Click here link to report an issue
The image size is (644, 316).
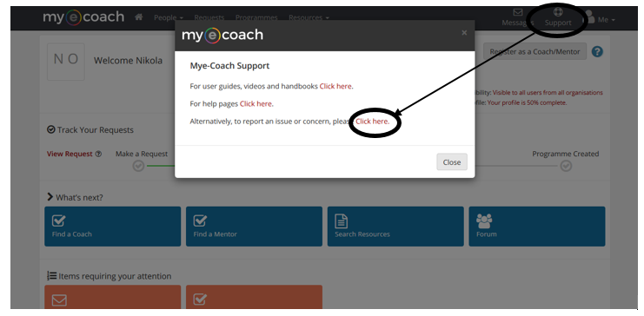[x=372, y=122]
